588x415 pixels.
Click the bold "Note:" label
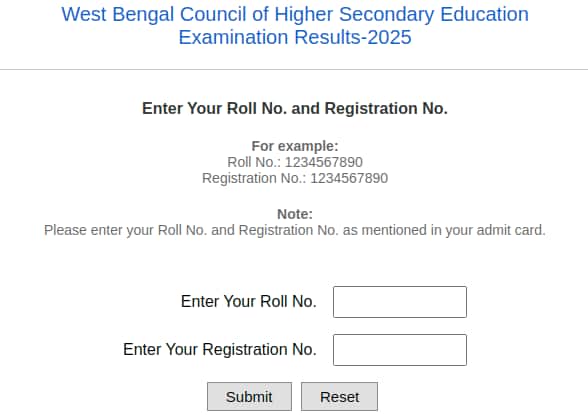tap(295, 214)
